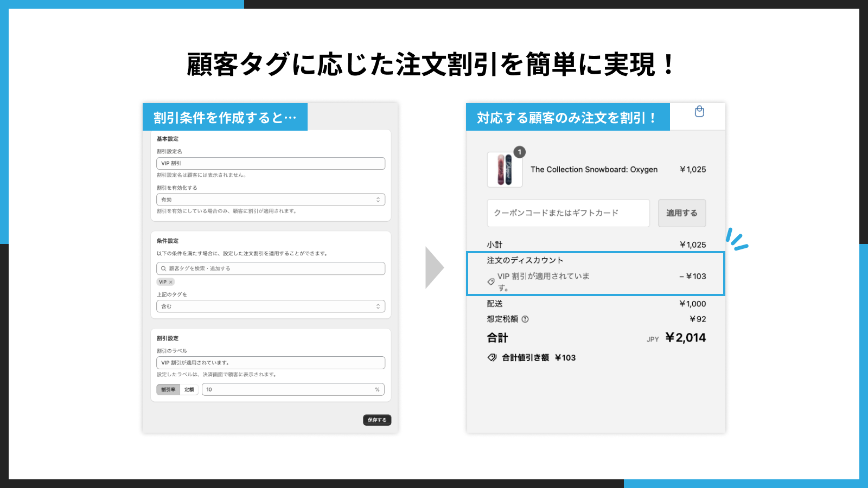Open the 割引を有効化する dropdown

tap(270, 199)
